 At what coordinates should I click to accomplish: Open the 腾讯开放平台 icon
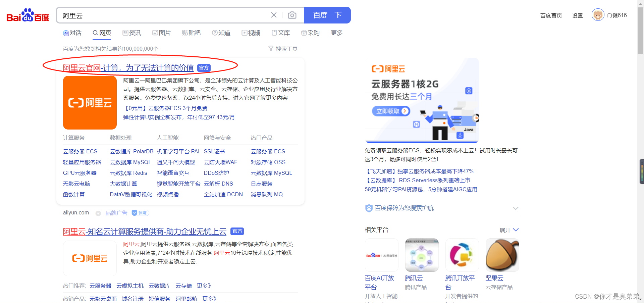pyautogui.click(x=462, y=255)
